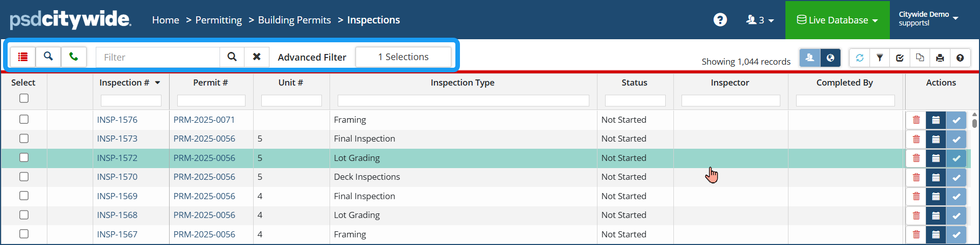The width and height of the screenshot is (980, 245).
Task: Tick the checkbox for INSP-1576
Action: pyautogui.click(x=24, y=120)
